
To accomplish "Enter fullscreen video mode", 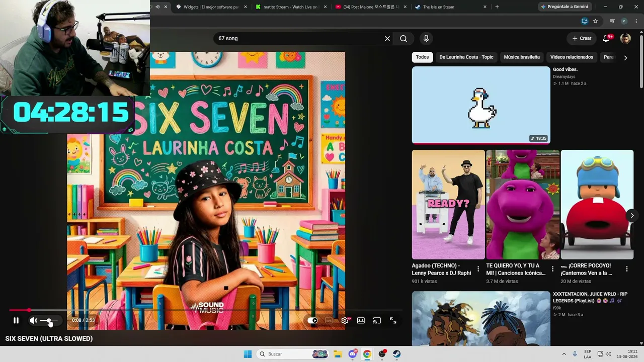I will pos(393,320).
